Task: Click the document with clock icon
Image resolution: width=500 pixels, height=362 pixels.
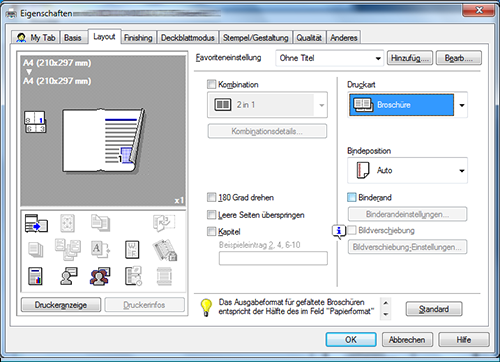Action: point(133,276)
